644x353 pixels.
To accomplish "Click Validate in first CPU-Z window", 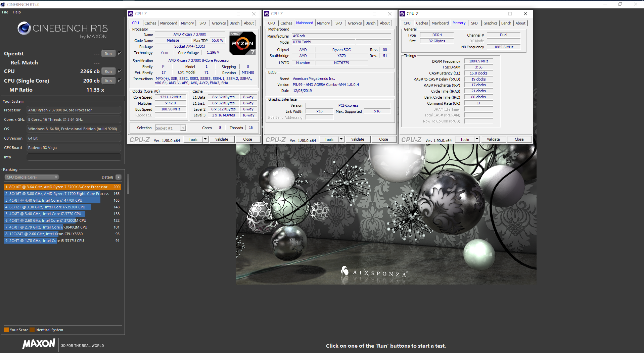I will 222,139.
